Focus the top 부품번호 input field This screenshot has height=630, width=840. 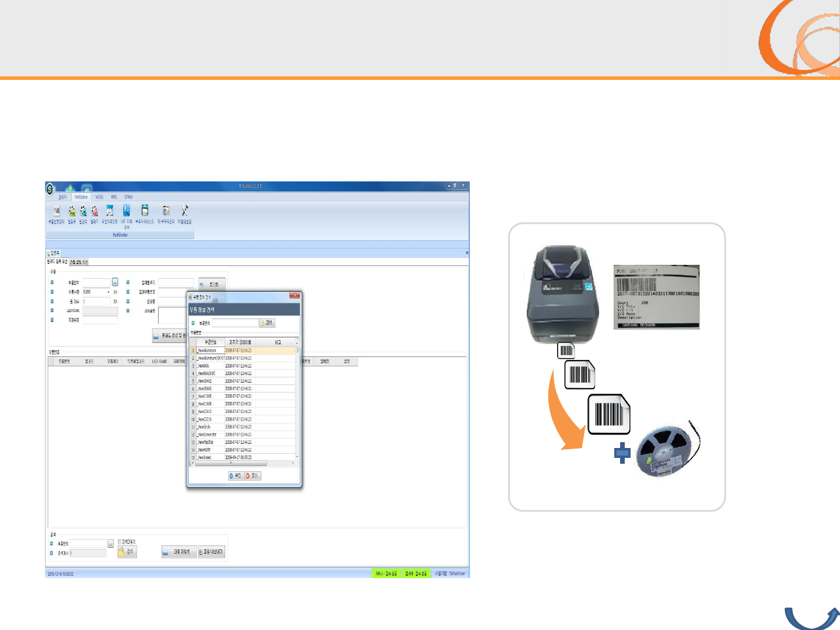(x=96, y=282)
